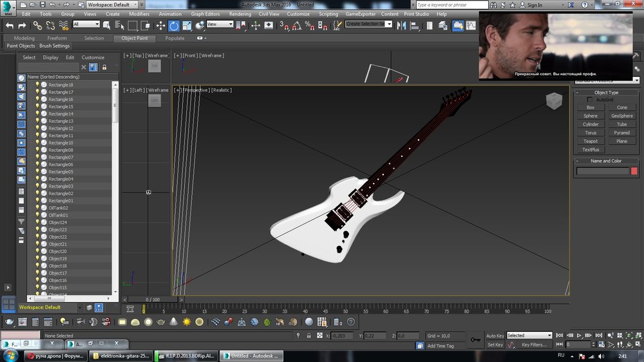The image size is (644, 362).
Task: Click the Undo arrow in main toolbar
Action: pos(10,25)
